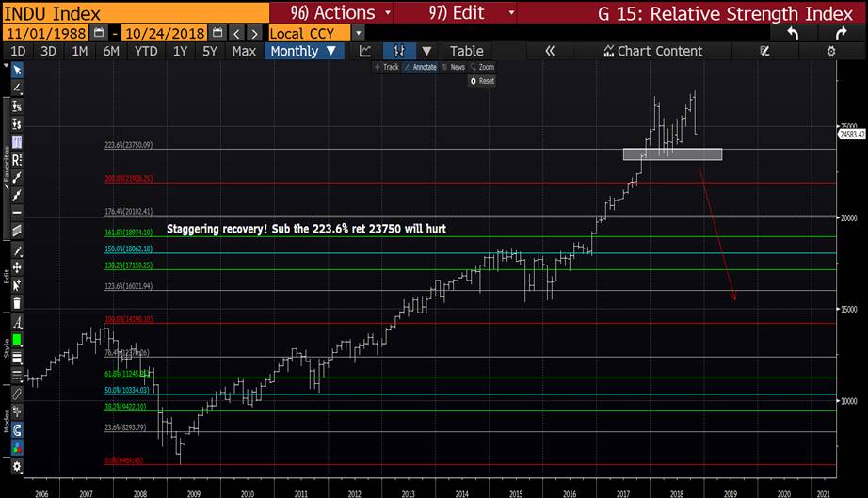Switch to line chart type icon

click(364, 52)
